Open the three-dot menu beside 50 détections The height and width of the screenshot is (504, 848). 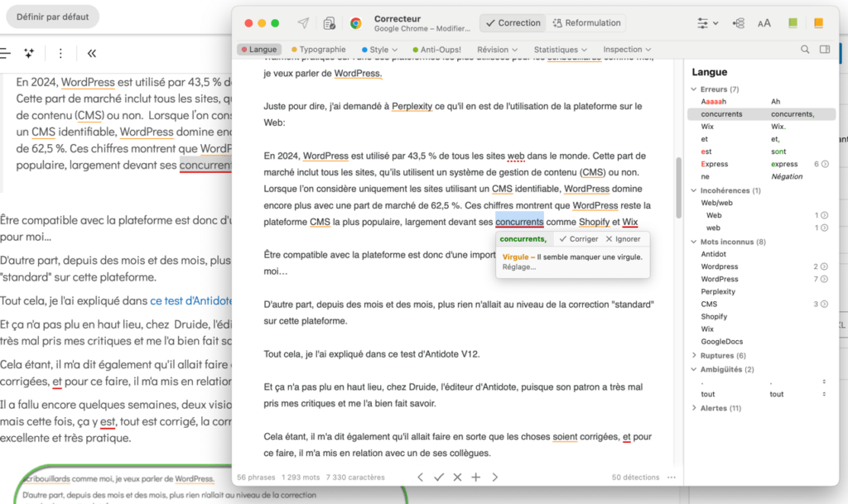[x=672, y=477]
